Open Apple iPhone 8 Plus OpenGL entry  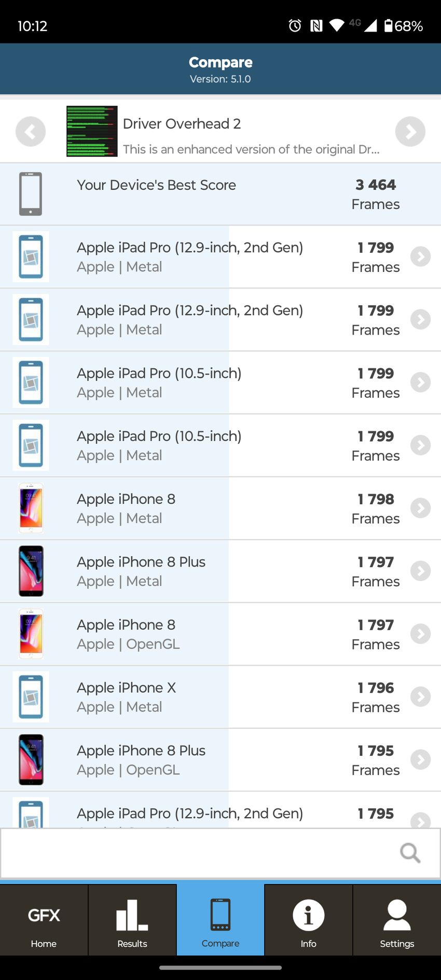pyautogui.click(x=208, y=760)
